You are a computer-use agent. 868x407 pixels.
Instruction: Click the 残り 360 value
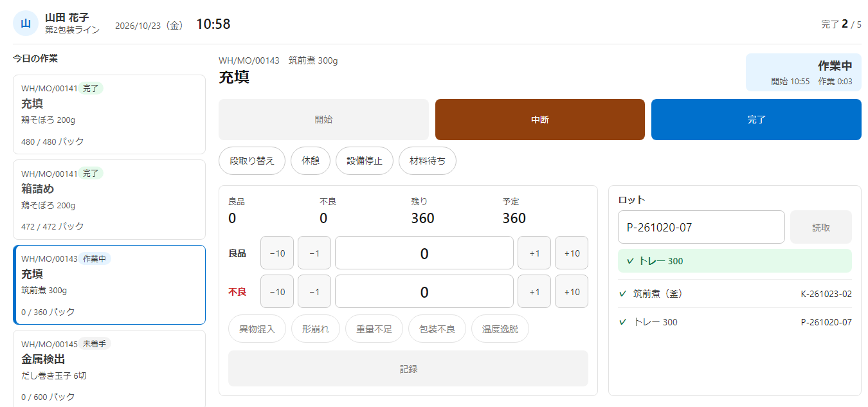pos(423,219)
